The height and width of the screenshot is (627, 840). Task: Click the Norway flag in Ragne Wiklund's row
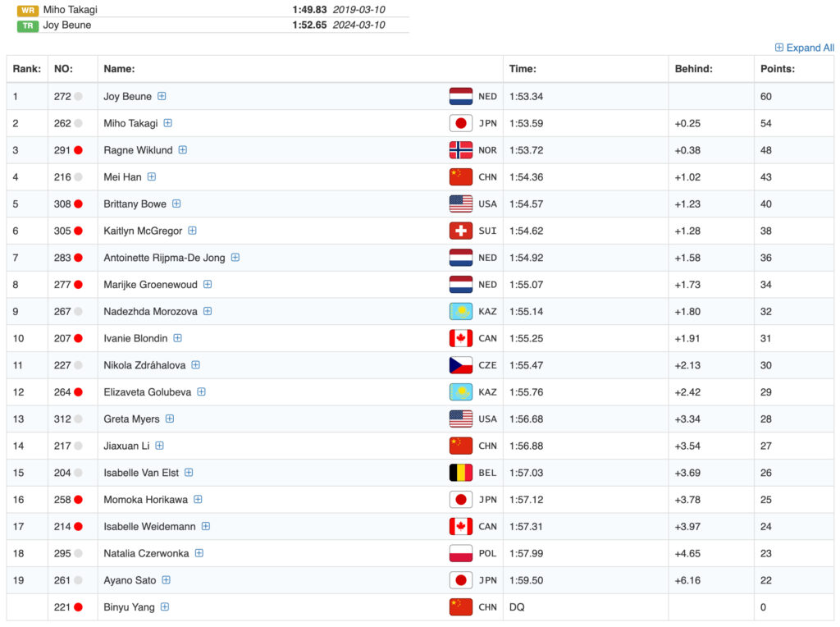pyautogui.click(x=460, y=150)
